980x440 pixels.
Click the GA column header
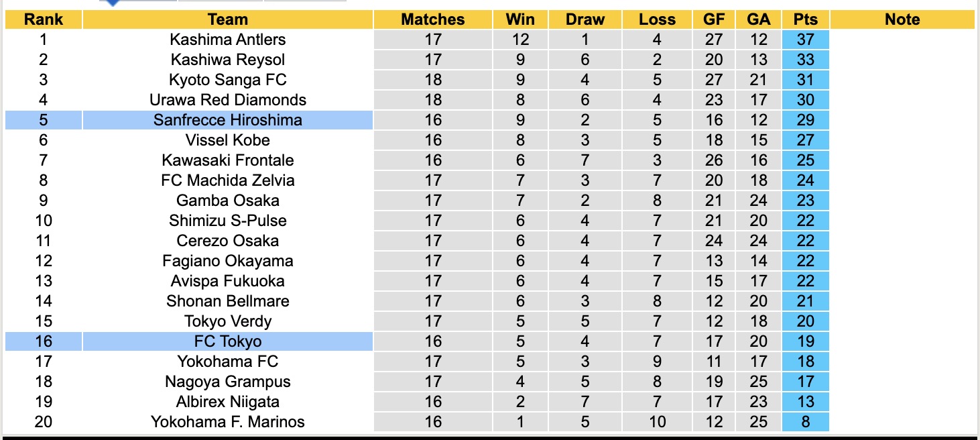tap(759, 19)
